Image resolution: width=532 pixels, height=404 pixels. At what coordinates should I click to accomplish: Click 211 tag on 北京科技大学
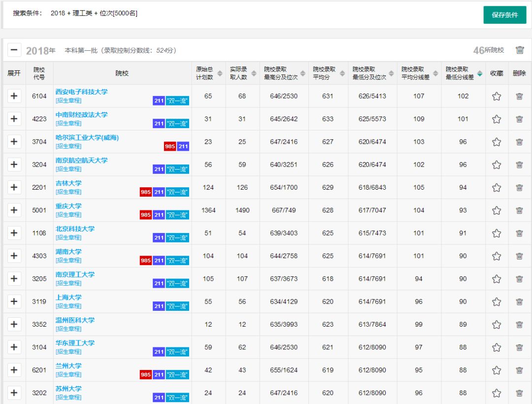[159, 238]
